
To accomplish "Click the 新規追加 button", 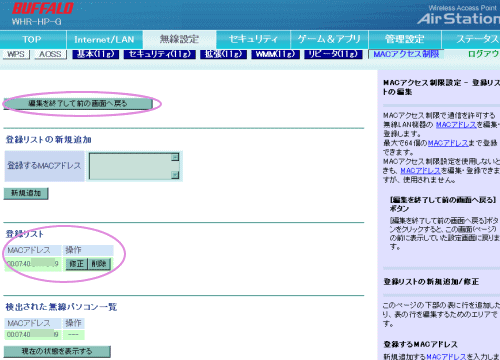I will tap(26, 193).
